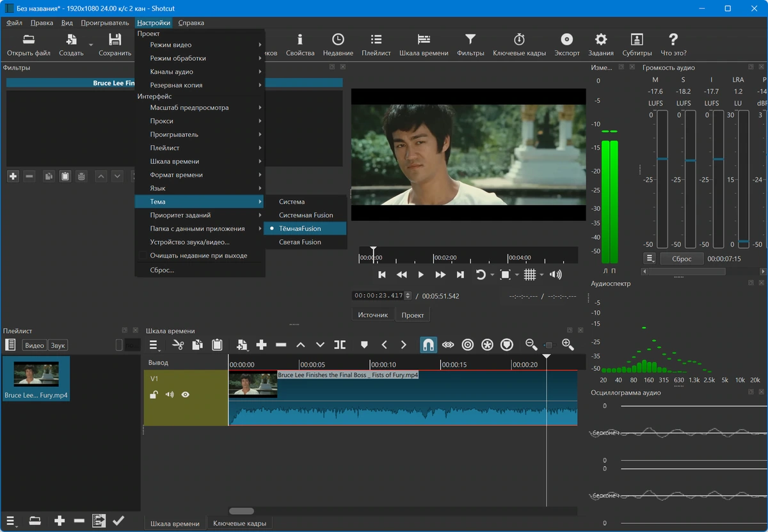The height and width of the screenshot is (532, 768).
Task: Click the timeline copy icon
Action: point(198,345)
